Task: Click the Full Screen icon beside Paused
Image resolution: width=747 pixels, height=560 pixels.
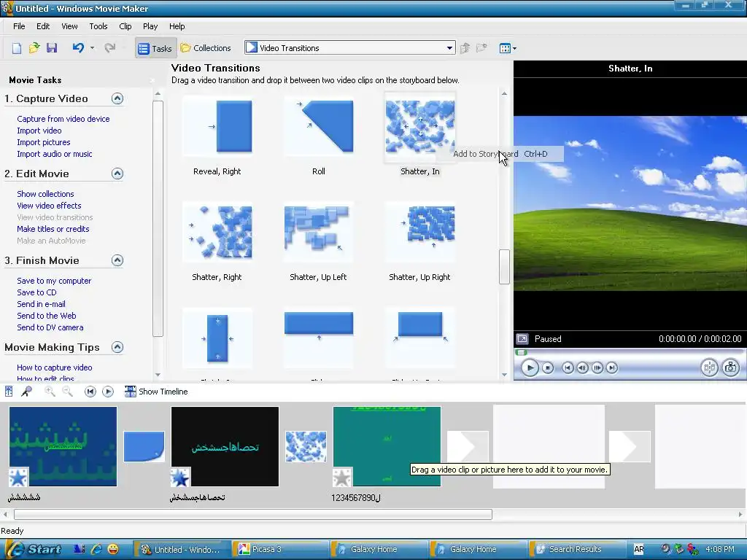Action: (x=522, y=339)
